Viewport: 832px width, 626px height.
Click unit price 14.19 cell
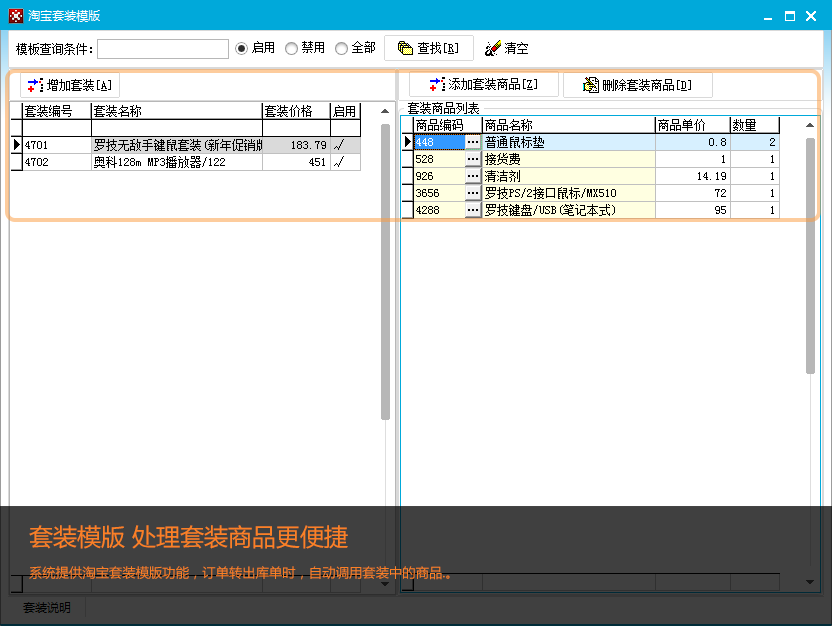click(x=692, y=176)
